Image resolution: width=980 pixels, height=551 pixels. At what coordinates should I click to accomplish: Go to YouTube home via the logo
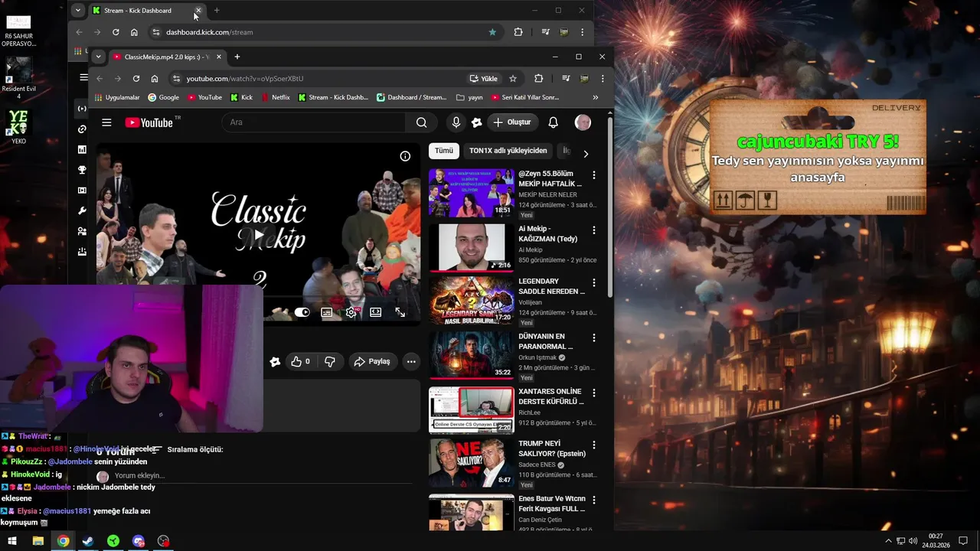coord(149,122)
